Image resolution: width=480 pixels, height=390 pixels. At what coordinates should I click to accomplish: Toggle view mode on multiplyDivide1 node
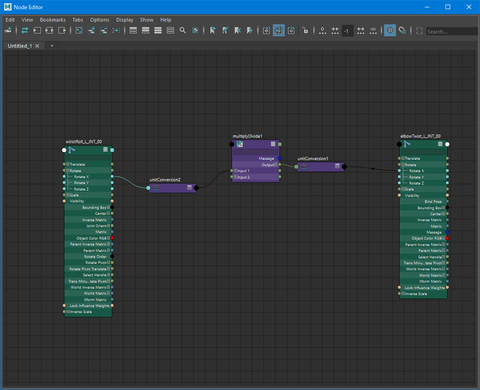273,144
